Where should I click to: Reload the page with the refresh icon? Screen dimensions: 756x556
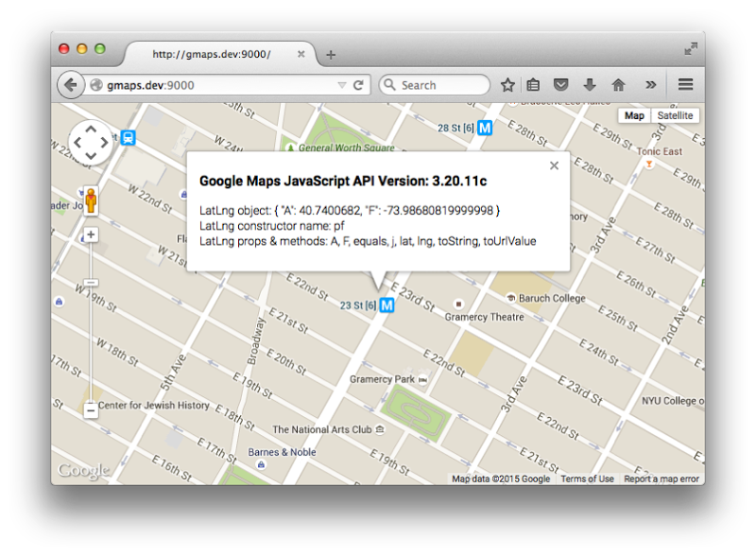[358, 85]
